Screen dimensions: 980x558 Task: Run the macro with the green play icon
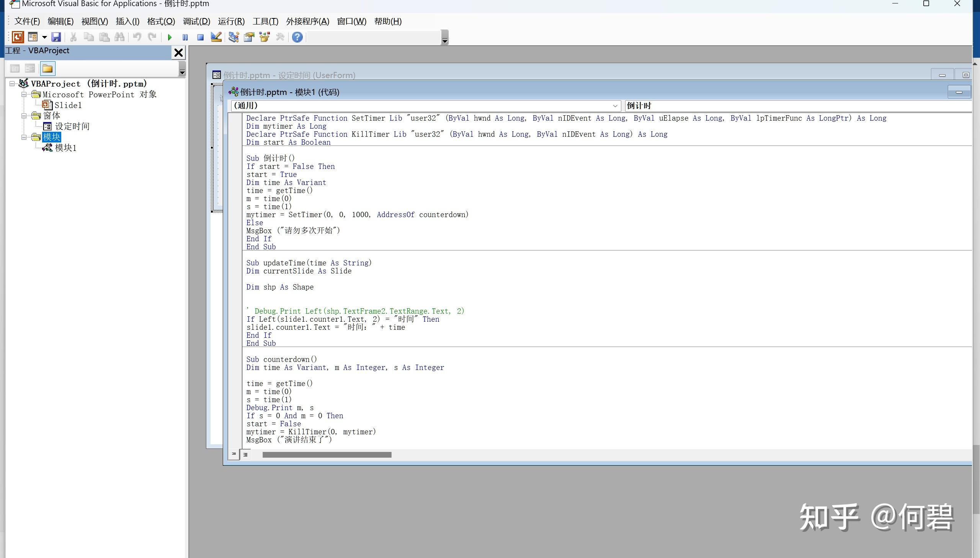[x=170, y=37]
